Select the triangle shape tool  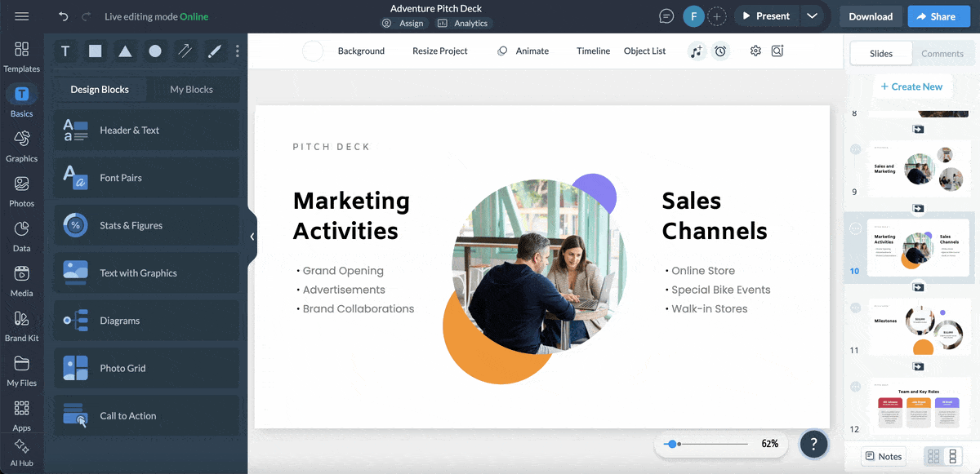pyautogui.click(x=125, y=51)
